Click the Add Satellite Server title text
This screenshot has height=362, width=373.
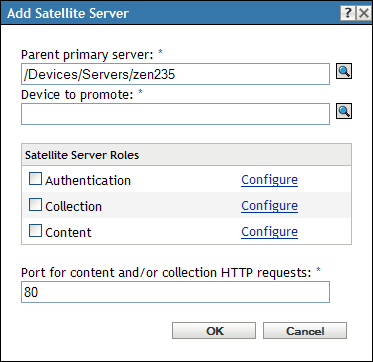[68, 13]
